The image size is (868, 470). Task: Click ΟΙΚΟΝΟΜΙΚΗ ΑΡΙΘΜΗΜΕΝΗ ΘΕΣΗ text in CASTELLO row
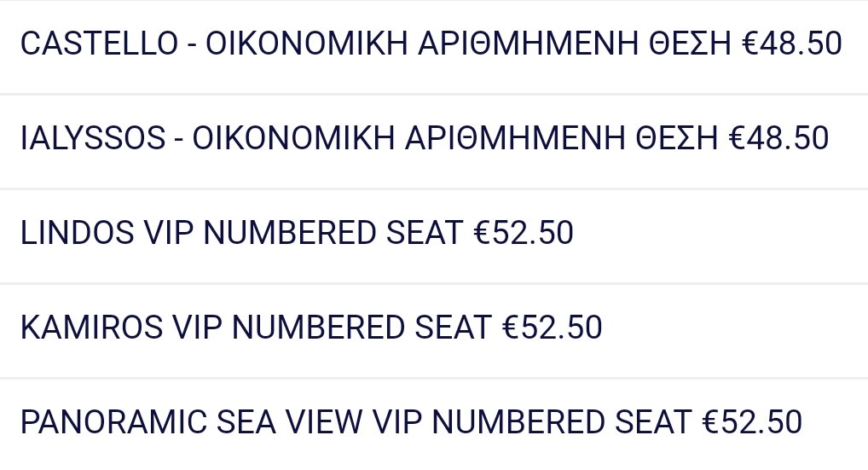469,44
